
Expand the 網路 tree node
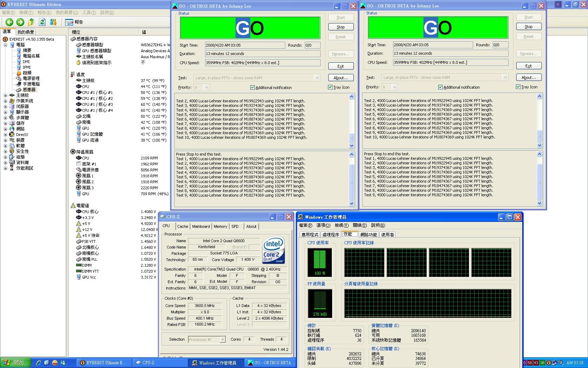[5, 129]
